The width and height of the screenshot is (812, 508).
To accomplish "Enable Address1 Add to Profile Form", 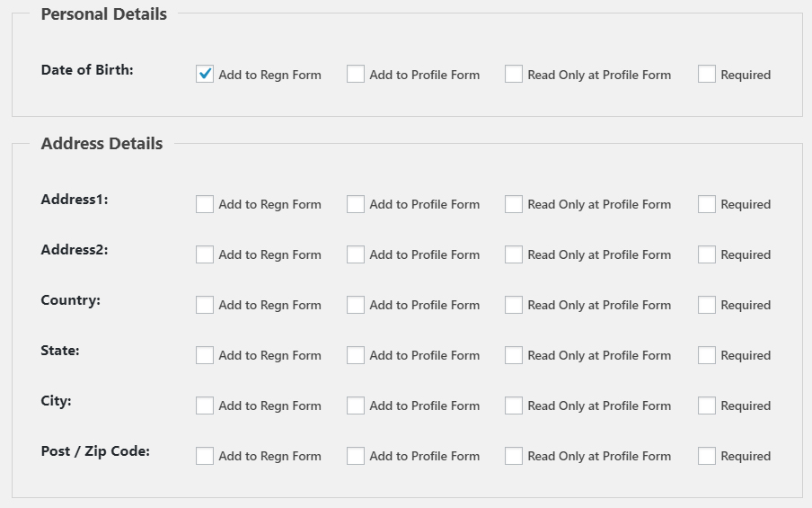I will point(356,204).
